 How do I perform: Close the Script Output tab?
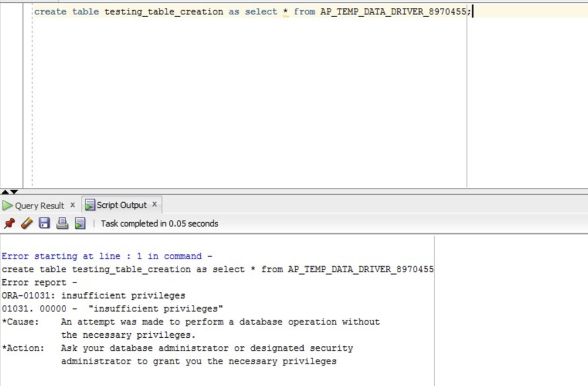point(154,204)
